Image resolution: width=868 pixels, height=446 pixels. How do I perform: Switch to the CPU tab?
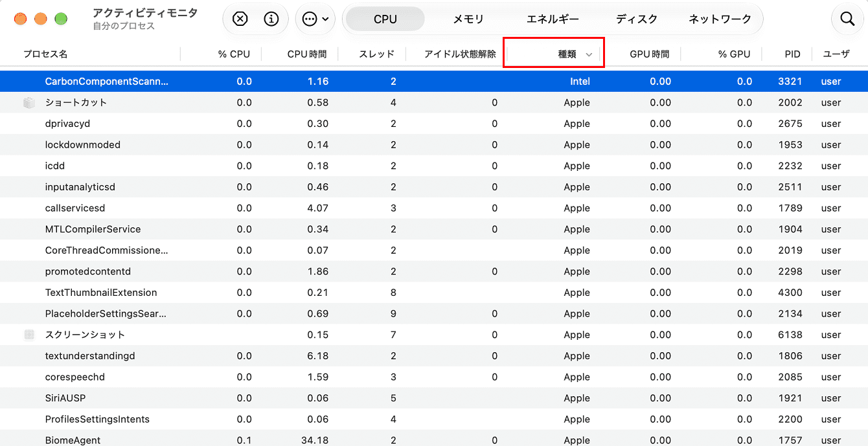385,19
